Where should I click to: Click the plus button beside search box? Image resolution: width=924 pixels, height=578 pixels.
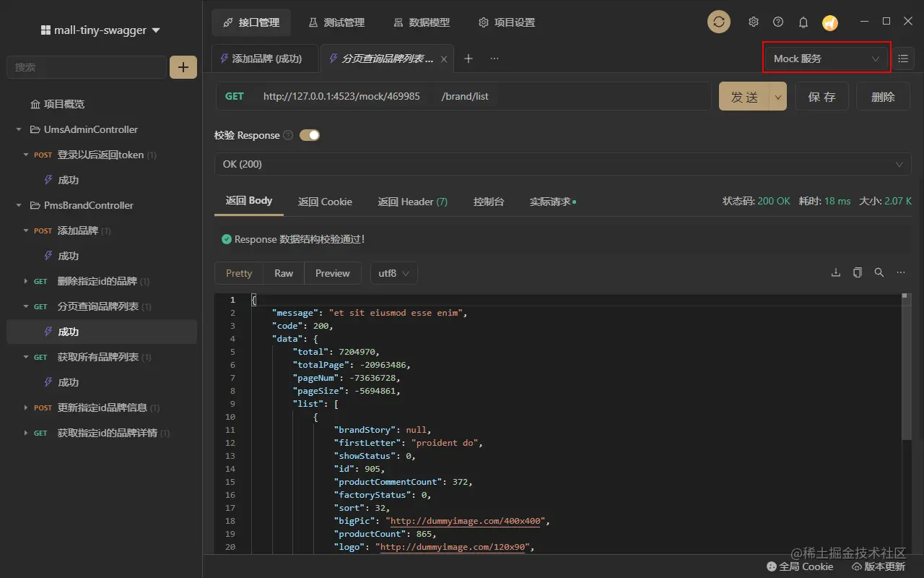tap(183, 67)
